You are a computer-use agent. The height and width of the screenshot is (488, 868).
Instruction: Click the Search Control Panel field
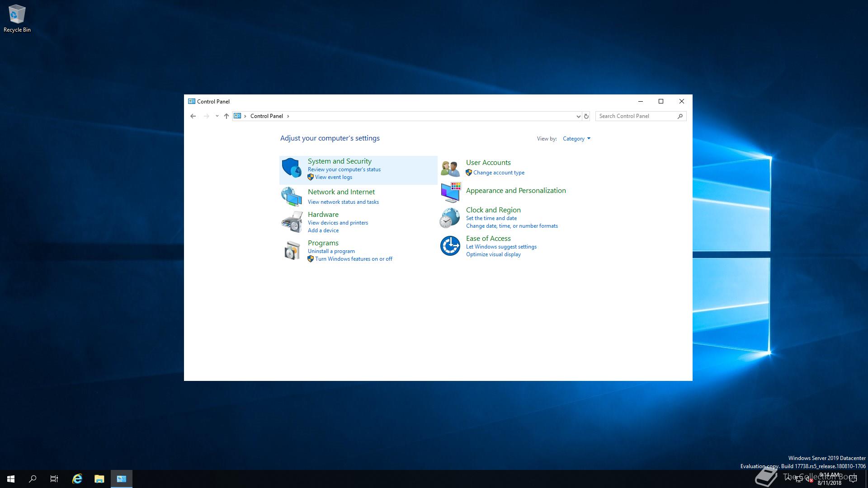[x=641, y=116]
